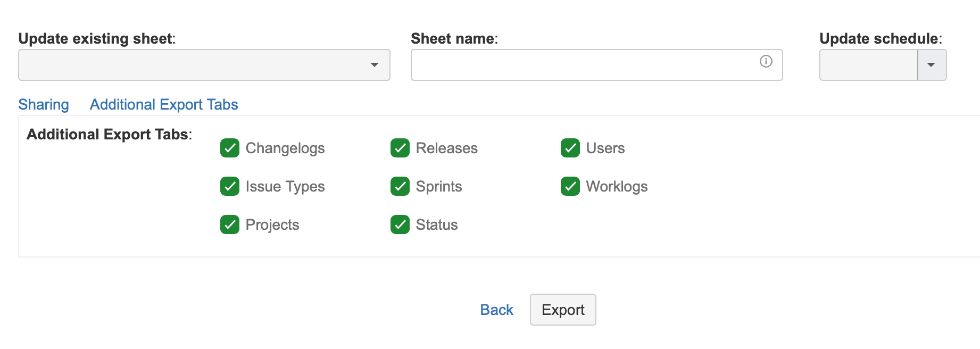Click the Worklogs label text
The width and height of the screenshot is (980, 349).
point(617,187)
